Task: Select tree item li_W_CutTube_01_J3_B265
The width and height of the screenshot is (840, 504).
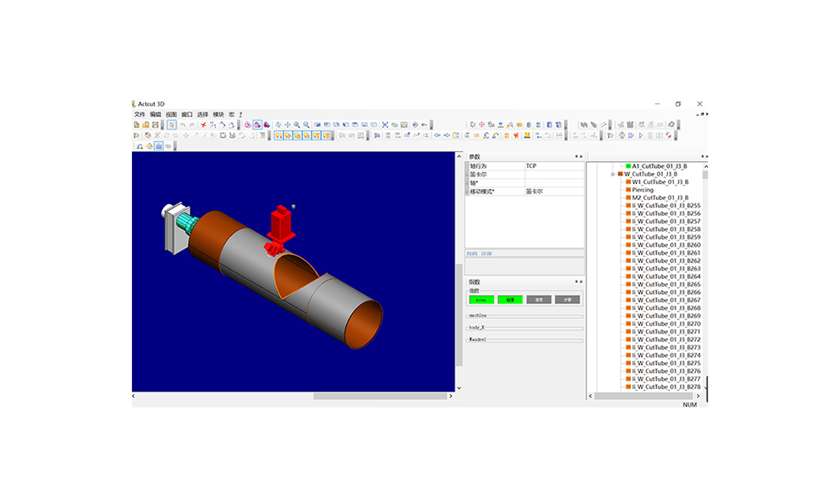Action: click(x=666, y=285)
